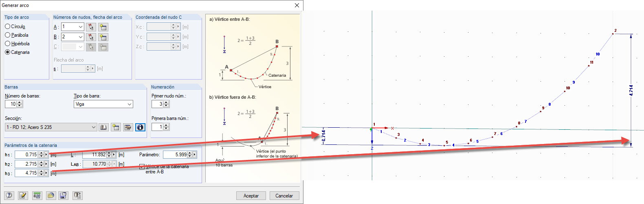The height and width of the screenshot is (204, 644).
Task: Close the Generar arco dialog
Action: [x=297, y=5]
